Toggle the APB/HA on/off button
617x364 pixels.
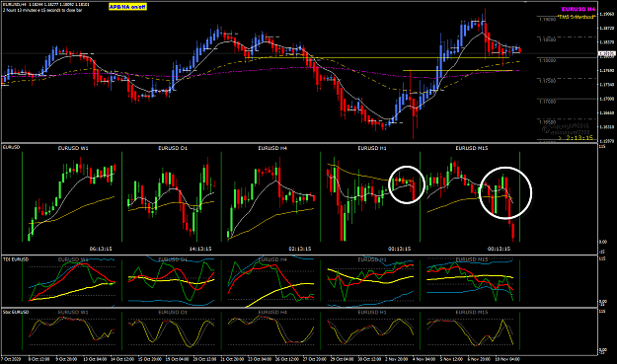pos(127,7)
